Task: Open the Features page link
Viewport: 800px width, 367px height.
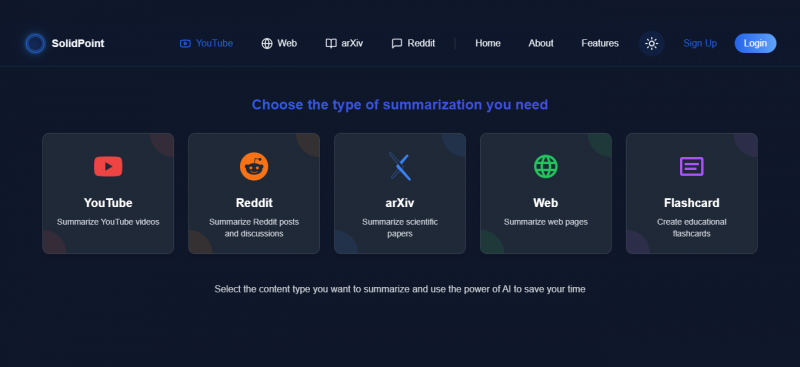Action: (600, 43)
